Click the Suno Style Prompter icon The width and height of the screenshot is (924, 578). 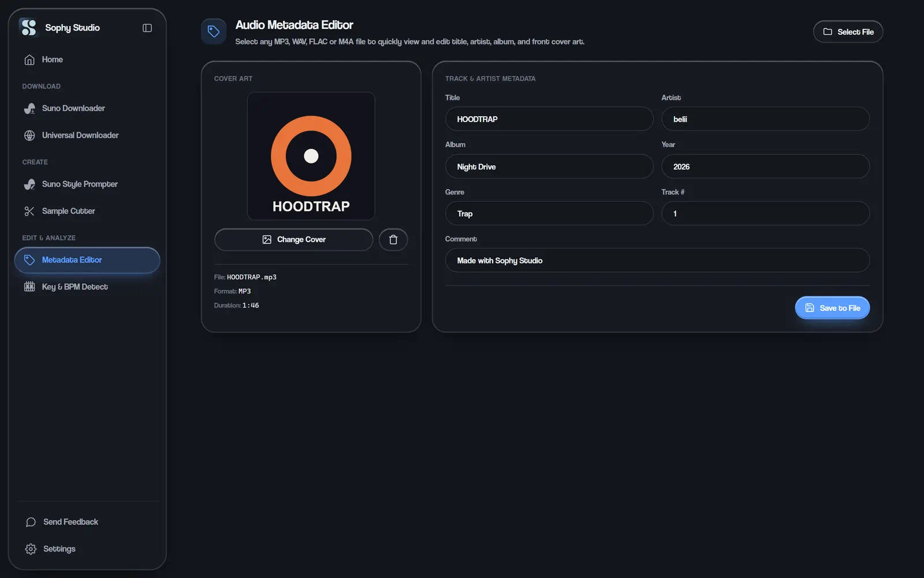pos(29,184)
